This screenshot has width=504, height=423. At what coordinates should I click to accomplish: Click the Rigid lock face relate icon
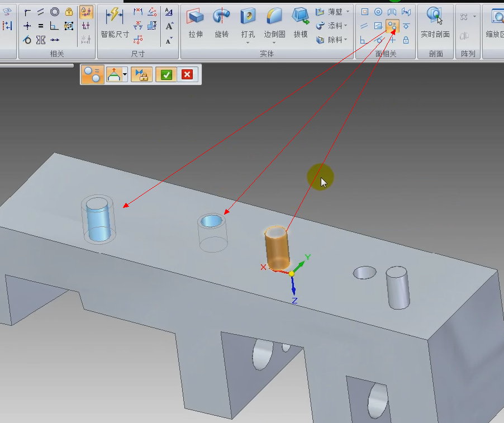tap(406, 40)
